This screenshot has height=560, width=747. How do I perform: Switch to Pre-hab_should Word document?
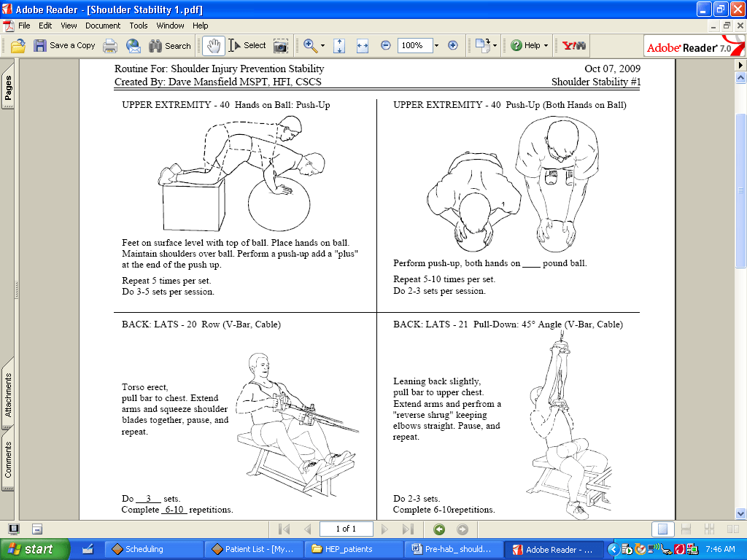pos(454,549)
